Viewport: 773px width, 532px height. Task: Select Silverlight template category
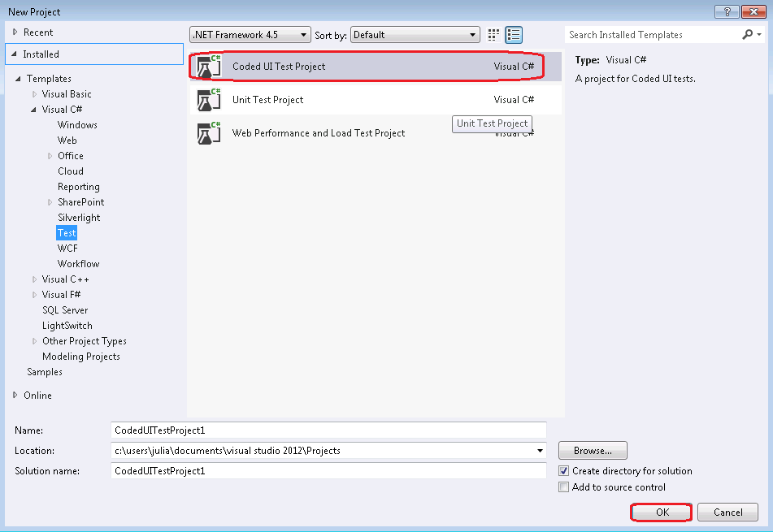tap(79, 218)
